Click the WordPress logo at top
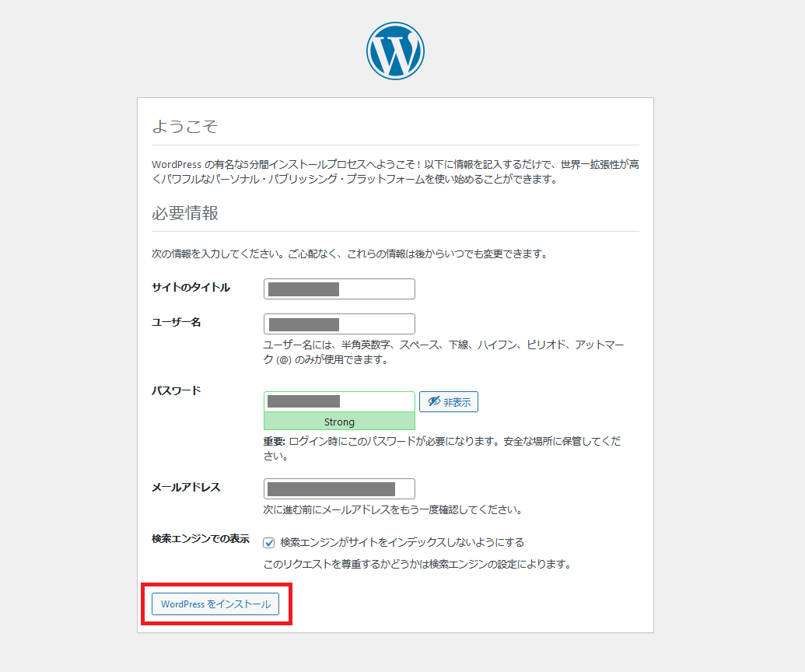The width and height of the screenshot is (805, 672). (x=395, y=51)
